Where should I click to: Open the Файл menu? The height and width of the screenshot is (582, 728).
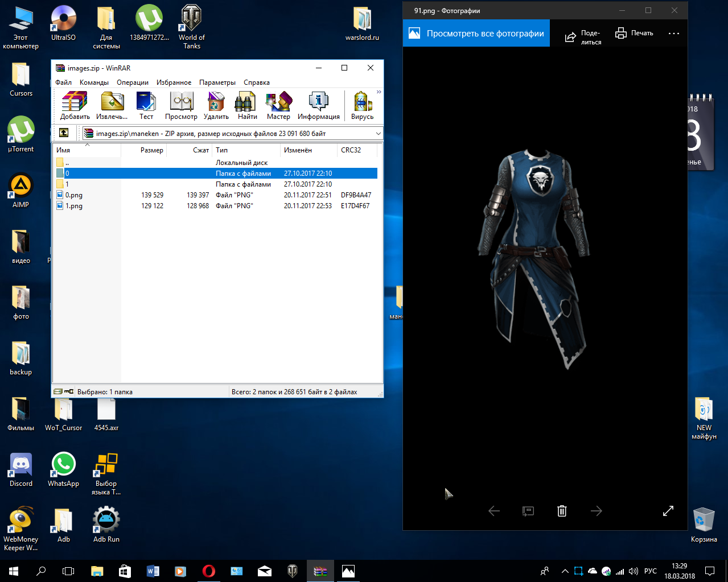[x=63, y=82]
